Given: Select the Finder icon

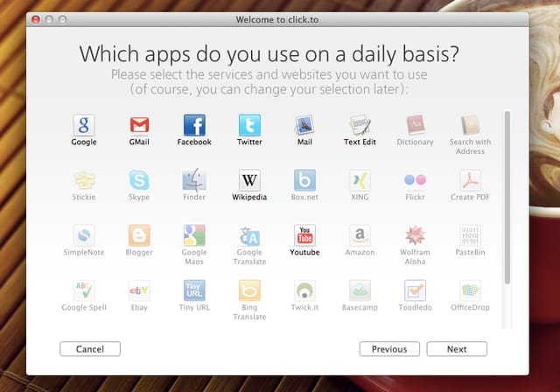Looking at the screenshot, I should (x=194, y=180).
